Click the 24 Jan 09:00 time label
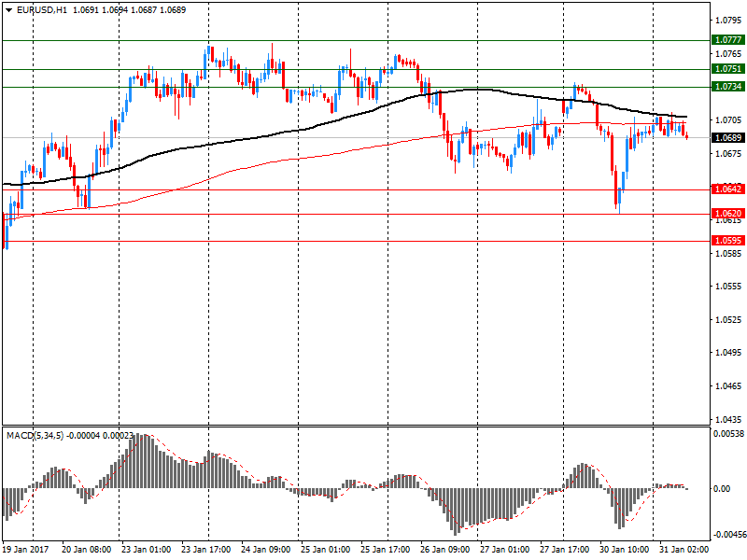The image size is (747, 560). click(265, 549)
